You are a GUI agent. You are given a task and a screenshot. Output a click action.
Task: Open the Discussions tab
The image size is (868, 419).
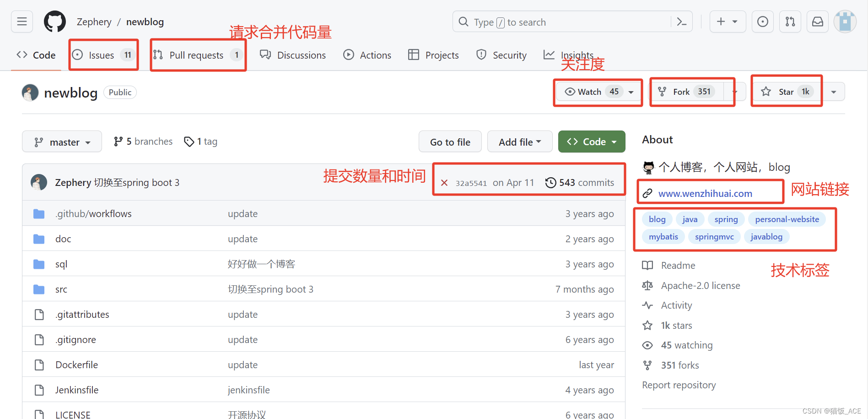pyautogui.click(x=293, y=55)
